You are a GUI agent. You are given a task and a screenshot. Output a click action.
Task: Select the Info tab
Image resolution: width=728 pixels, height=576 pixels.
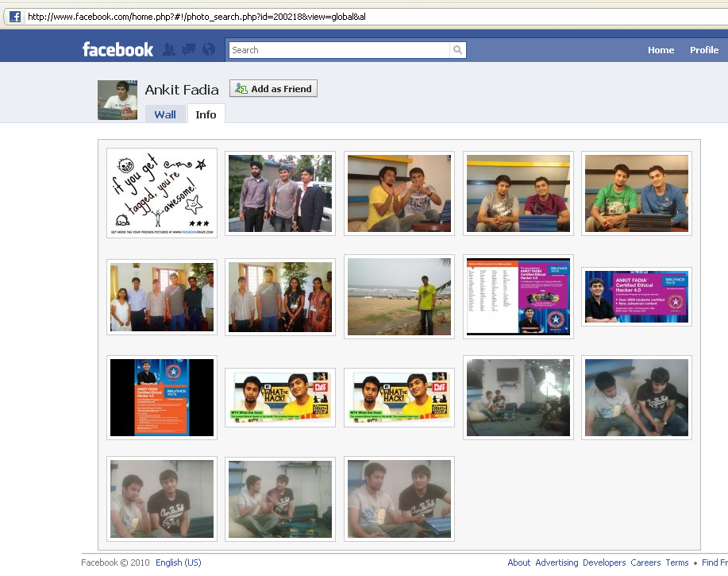tap(206, 114)
